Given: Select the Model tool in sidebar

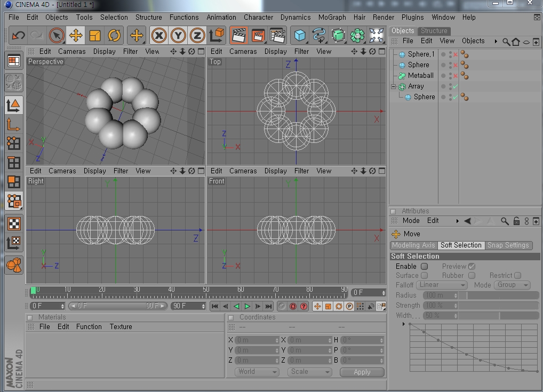Looking at the screenshot, I should 13,105.
